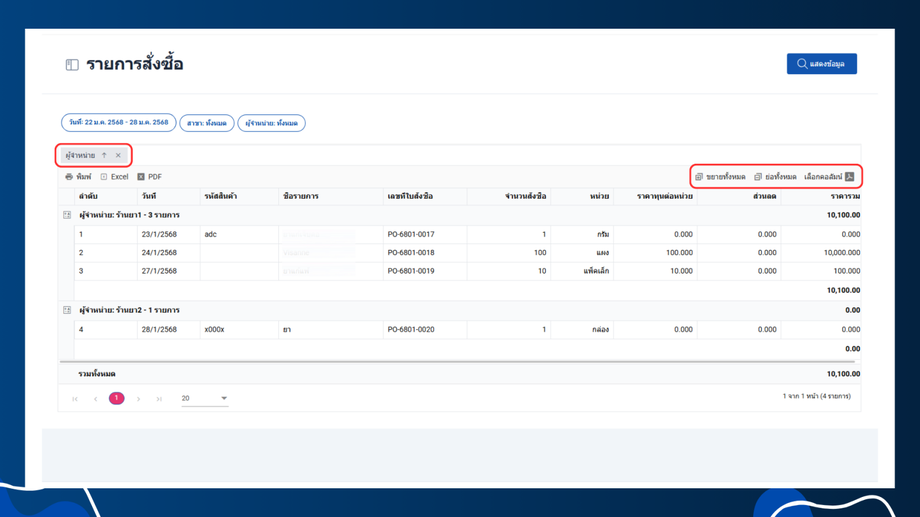
Task: Remove the ผู้จำหน่าย grouping with X icon
Action: [118, 156]
